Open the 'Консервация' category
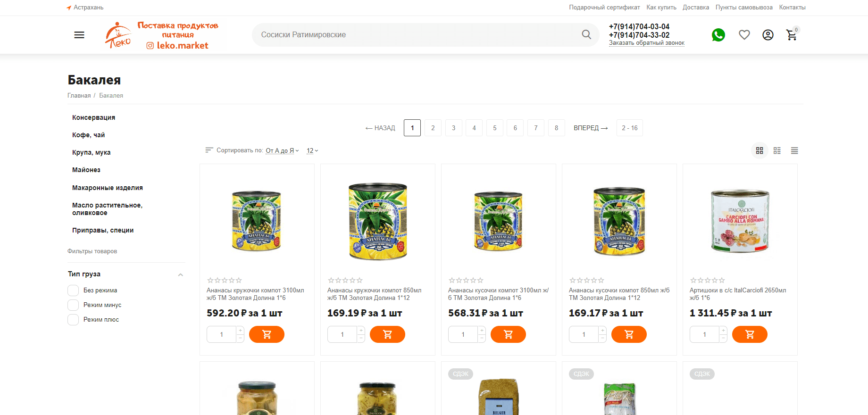 click(x=93, y=117)
